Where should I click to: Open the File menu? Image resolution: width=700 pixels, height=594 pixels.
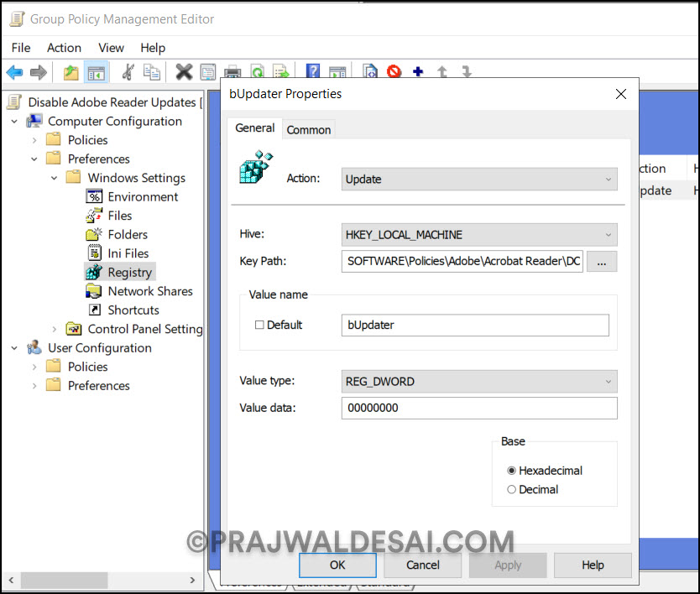point(21,48)
